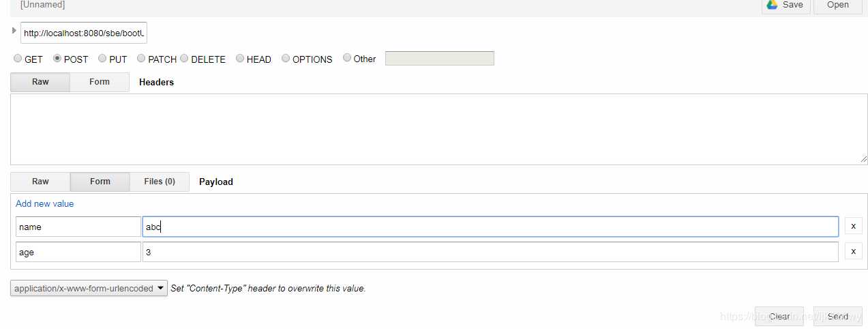
Task: Select the OPTIONS request method
Action: [286, 59]
